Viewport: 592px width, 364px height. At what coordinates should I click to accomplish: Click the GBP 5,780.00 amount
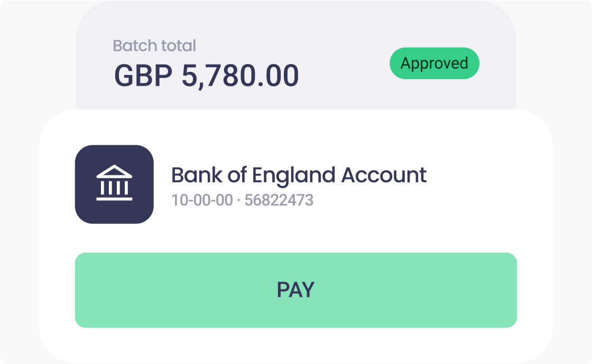tap(207, 74)
